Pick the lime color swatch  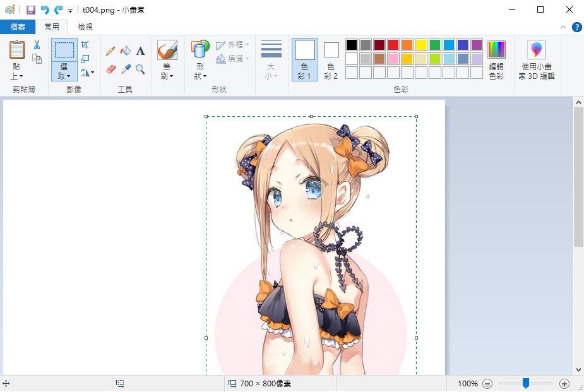coord(435,59)
